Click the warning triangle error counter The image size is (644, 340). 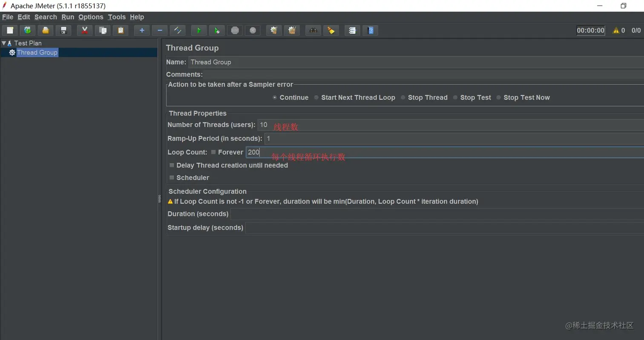point(616,30)
